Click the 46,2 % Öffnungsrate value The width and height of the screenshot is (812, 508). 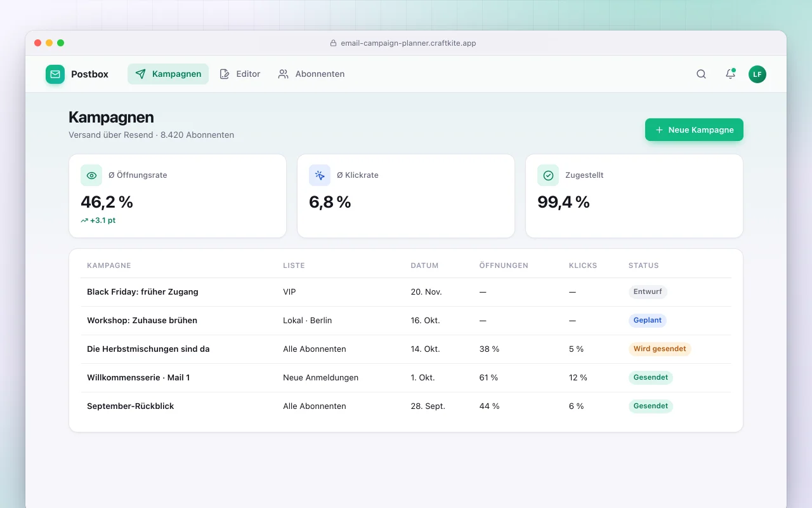coord(107,202)
